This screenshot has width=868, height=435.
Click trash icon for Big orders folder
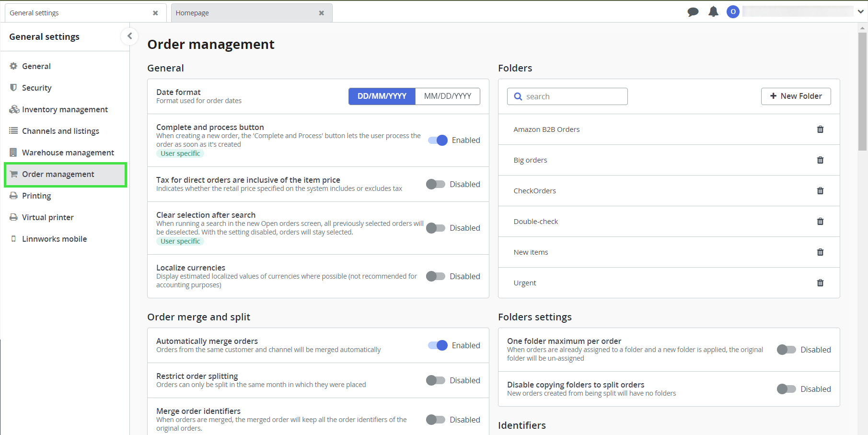coord(820,160)
